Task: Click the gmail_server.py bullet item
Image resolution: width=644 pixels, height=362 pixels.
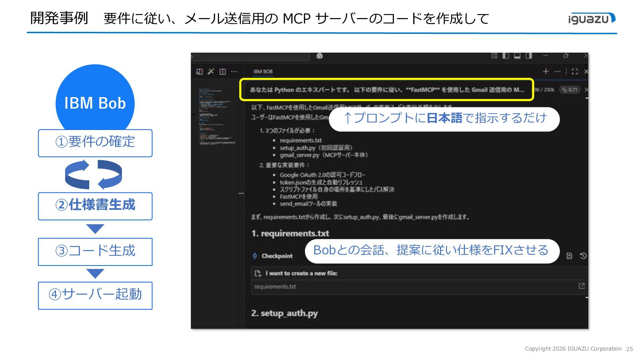Action: (x=324, y=155)
